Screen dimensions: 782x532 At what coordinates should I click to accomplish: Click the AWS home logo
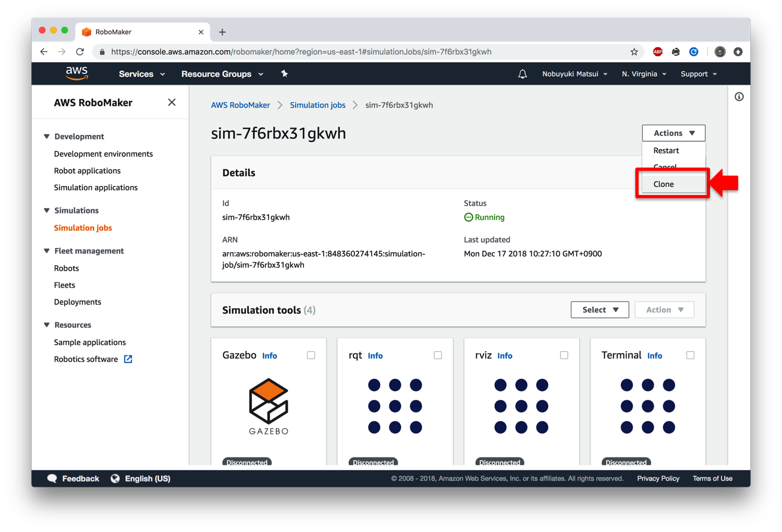(76, 73)
